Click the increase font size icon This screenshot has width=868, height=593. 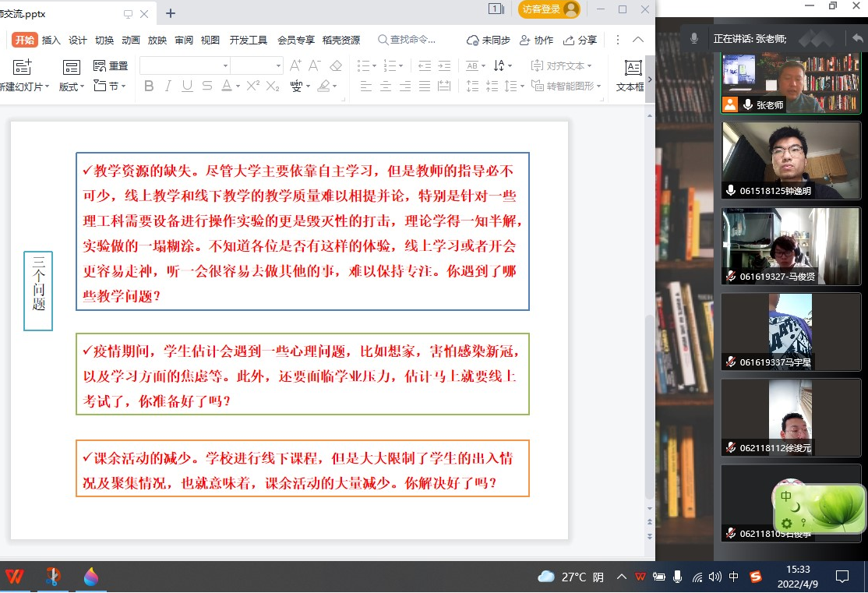[x=295, y=66]
